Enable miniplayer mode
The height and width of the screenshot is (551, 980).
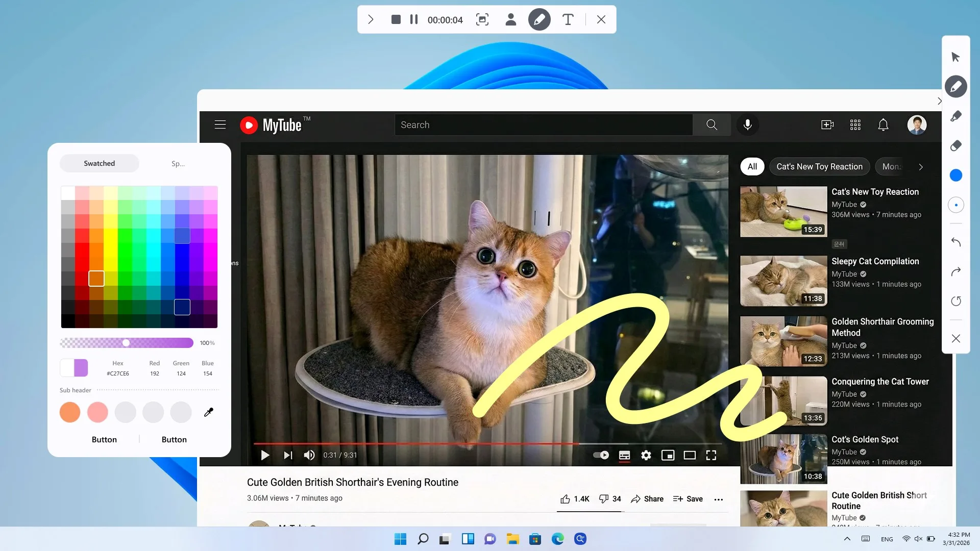point(668,455)
